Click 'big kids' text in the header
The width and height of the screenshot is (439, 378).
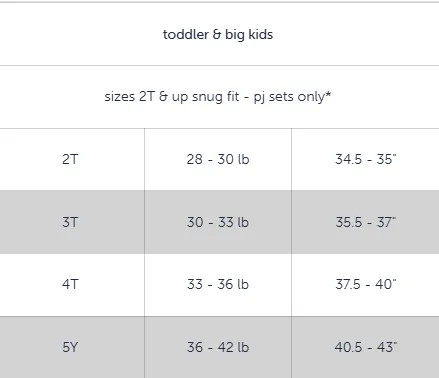click(249, 35)
